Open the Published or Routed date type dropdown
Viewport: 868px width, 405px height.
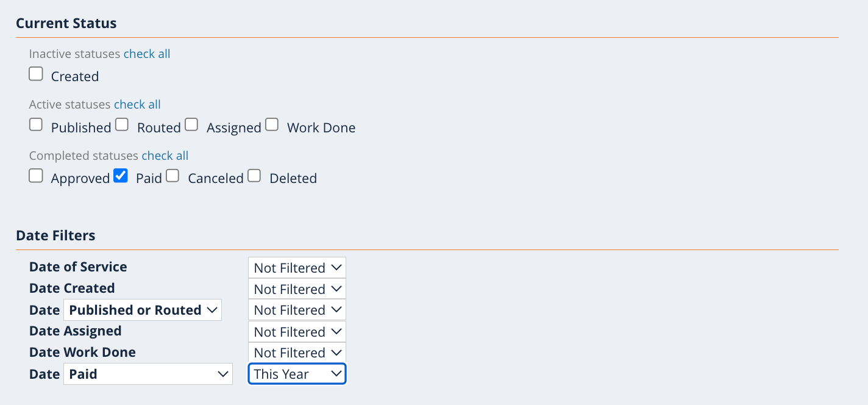point(143,310)
